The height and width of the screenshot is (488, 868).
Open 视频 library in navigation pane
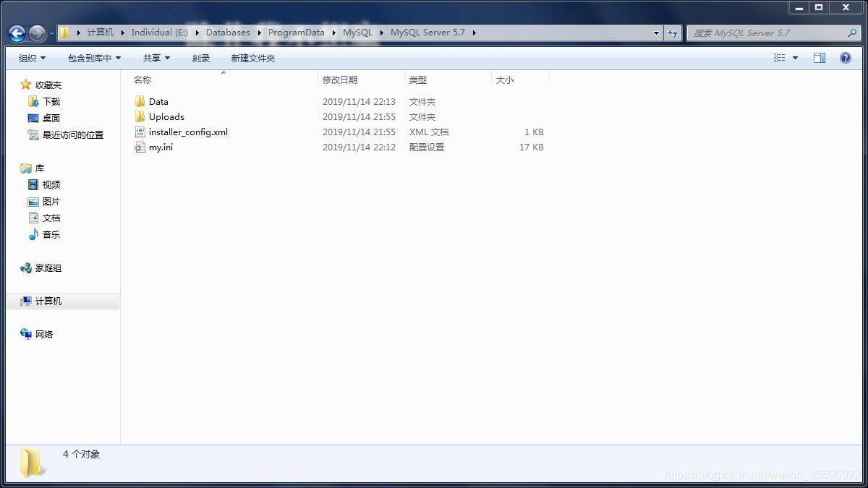click(x=51, y=184)
